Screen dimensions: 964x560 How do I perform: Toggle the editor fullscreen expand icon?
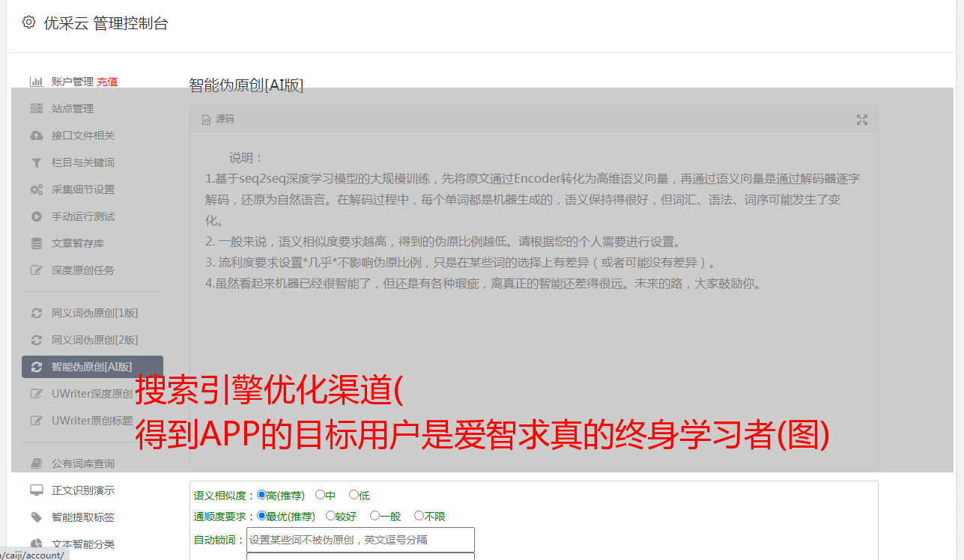[x=862, y=120]
